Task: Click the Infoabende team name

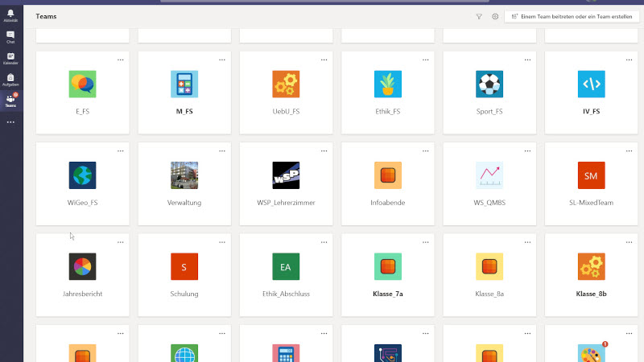Action: 388,203
